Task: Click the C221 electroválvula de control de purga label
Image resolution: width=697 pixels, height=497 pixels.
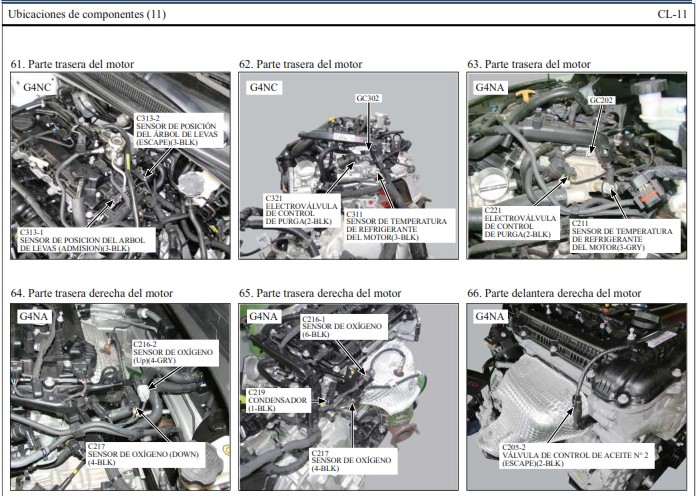Action: 521,223
